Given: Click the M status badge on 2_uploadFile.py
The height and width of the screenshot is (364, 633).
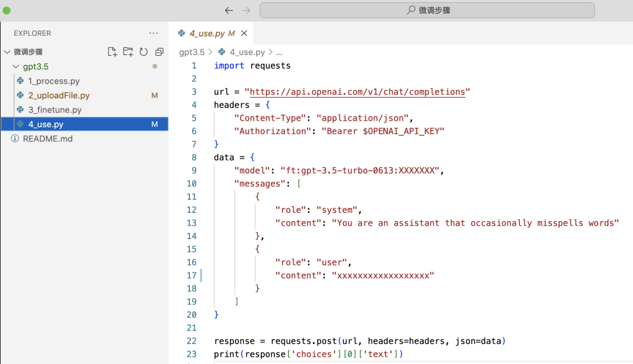Looking at the screenshot, I should [x=155, y=95].
